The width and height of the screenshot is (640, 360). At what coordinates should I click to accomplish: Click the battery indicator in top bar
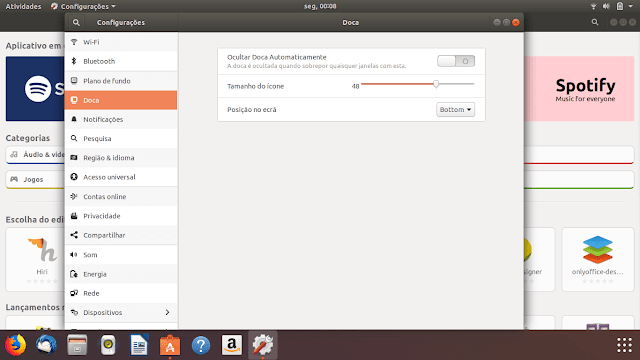click(620, 7)
